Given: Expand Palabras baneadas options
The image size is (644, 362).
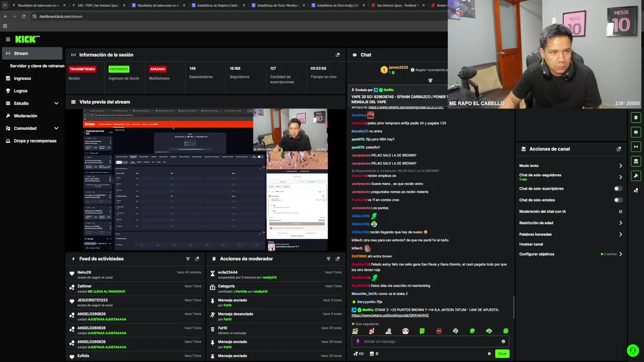Looking at the screenshot, I should tap(620, 234).
